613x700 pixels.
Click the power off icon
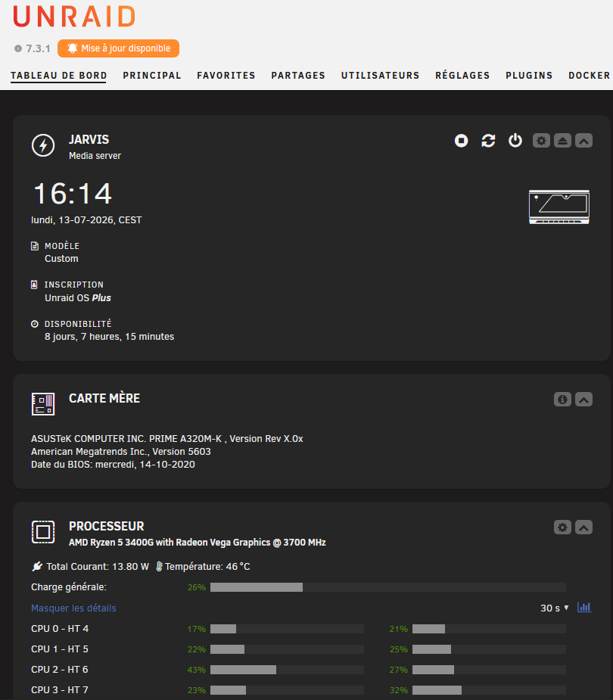(x=515, y=141)
